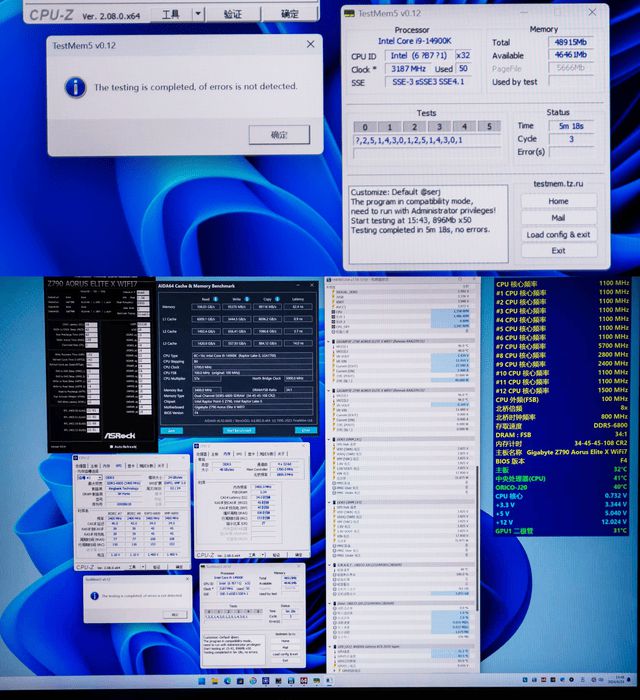The image size is (640, 700).
Task: Launch Microsoft Edge from the taskbar
Action: (x=228, y=681)
